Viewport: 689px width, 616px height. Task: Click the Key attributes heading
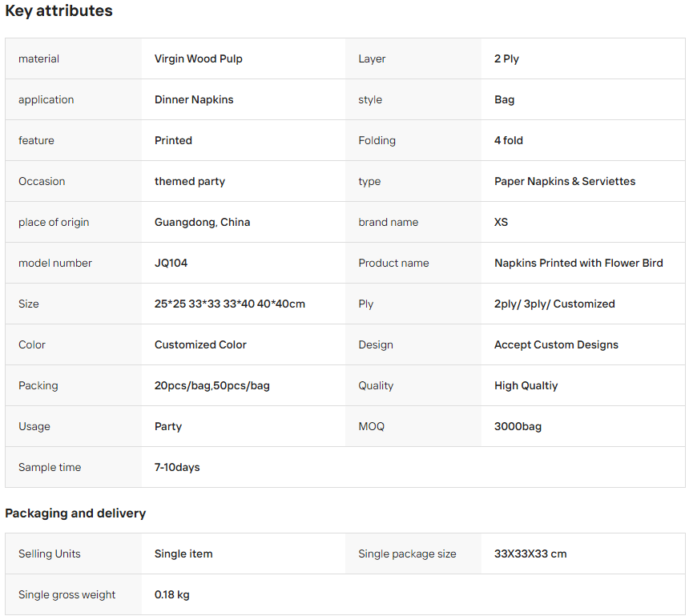[x=58, y=11]
